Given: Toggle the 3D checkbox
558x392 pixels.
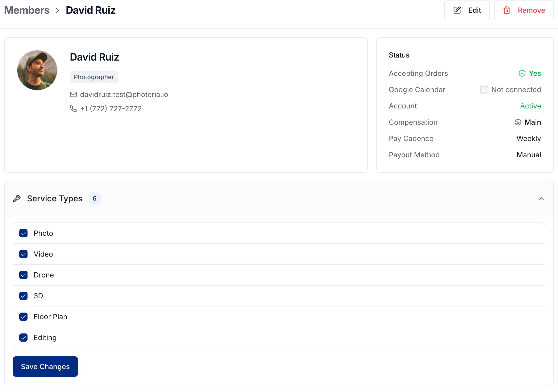Looking at the screenshot, I should pyautogui.click(x=23, y=296).
